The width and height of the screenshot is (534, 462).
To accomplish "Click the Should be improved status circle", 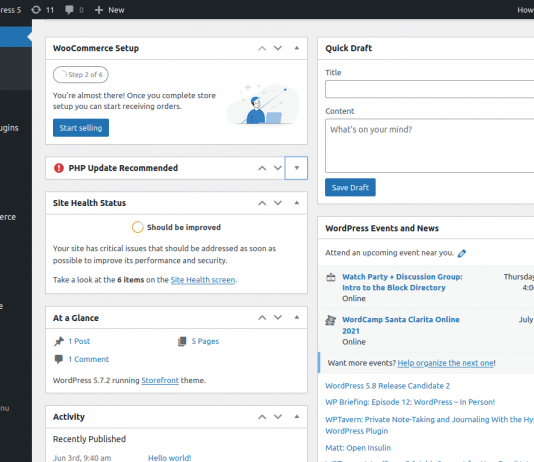I will [138, 227].
